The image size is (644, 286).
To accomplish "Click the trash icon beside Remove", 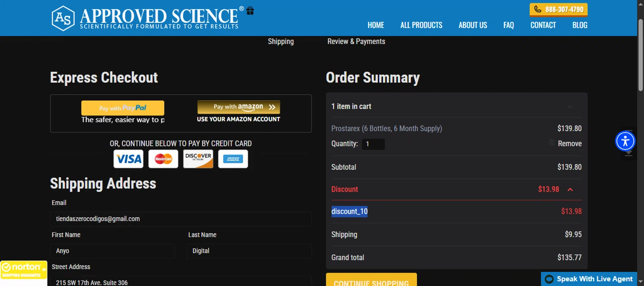I will [x=552, y=142].
